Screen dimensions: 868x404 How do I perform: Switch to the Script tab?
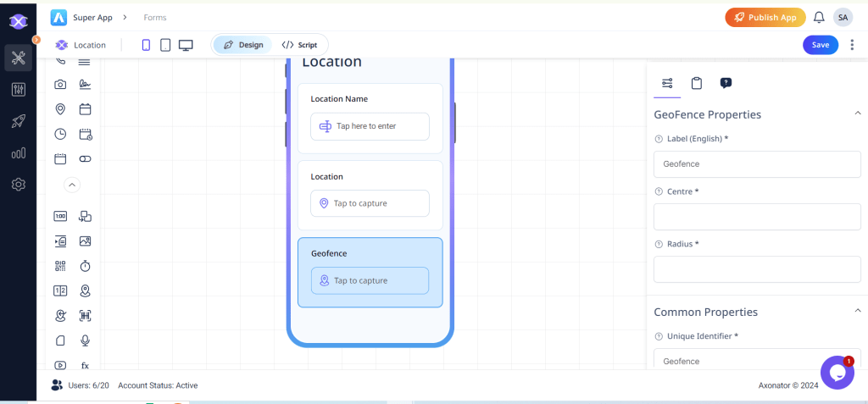pos(299,45)
